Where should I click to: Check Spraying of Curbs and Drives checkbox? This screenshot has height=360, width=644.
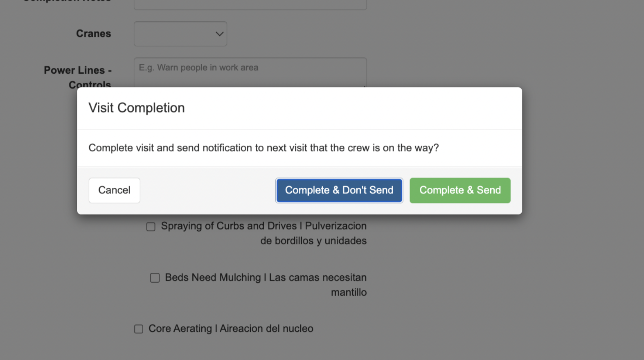point(151,227)
